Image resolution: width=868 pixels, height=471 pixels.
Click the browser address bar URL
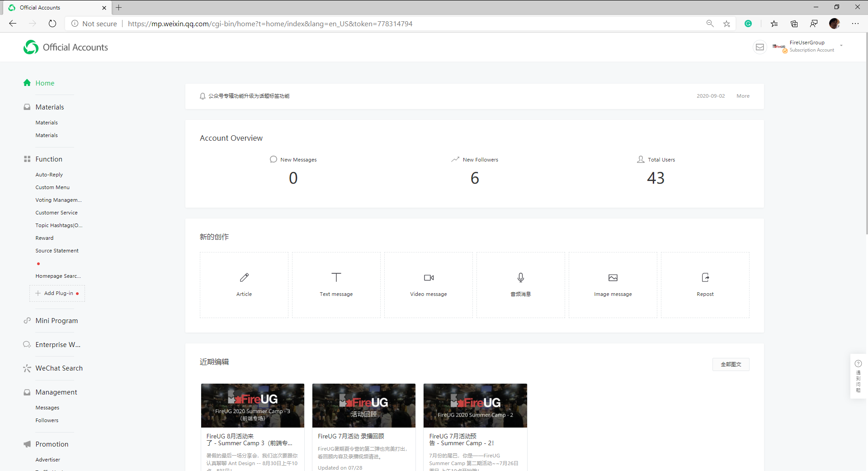(x=270, y=24)
